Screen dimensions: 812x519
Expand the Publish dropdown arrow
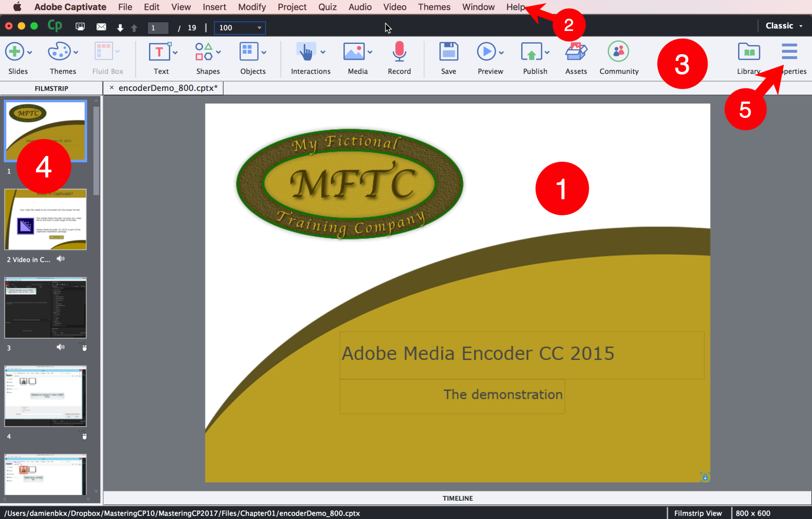pyautogui.click(x=547, y=52)
